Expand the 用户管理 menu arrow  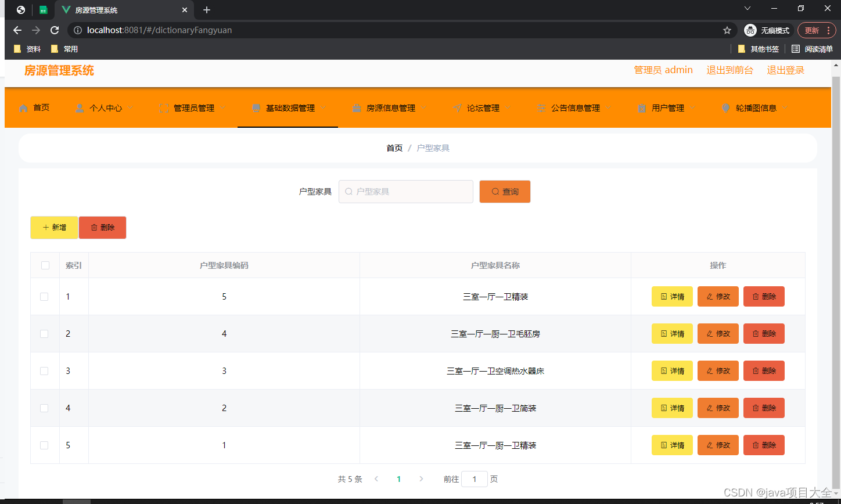pyautogui.click(x=693, y=108)
